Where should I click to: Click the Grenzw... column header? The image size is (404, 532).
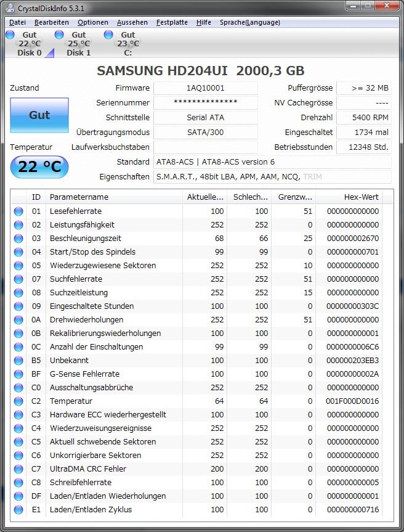point(294,197)
